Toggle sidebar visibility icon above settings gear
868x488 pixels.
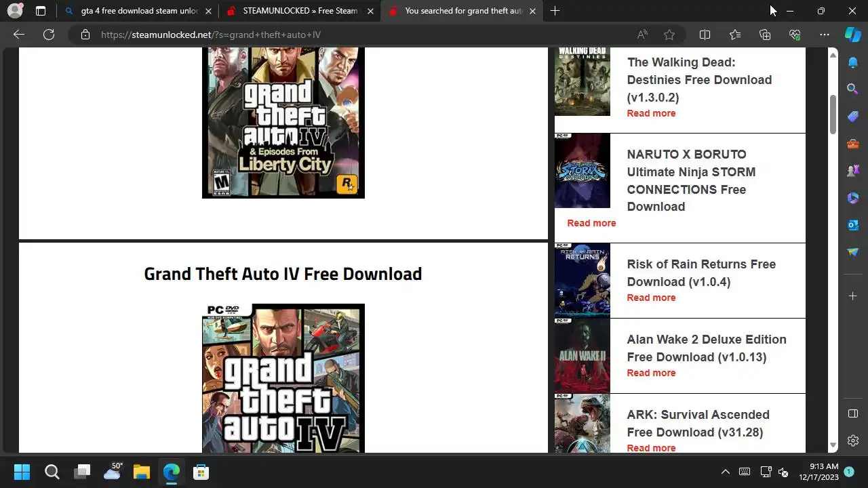point(853,413)
